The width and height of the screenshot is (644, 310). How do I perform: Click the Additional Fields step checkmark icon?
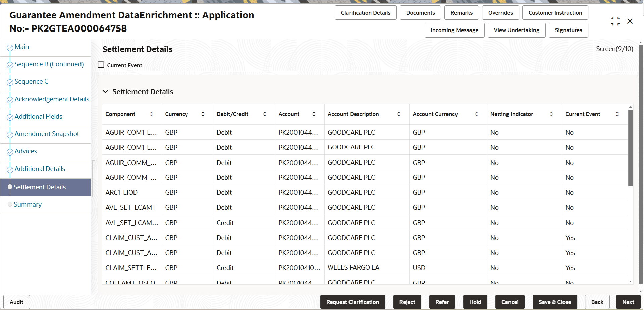pos(10,117)
